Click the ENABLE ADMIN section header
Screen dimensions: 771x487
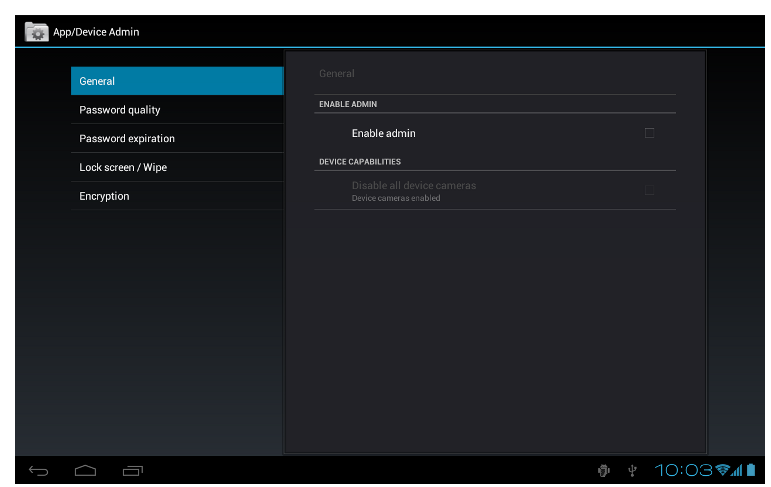(348, 104)
